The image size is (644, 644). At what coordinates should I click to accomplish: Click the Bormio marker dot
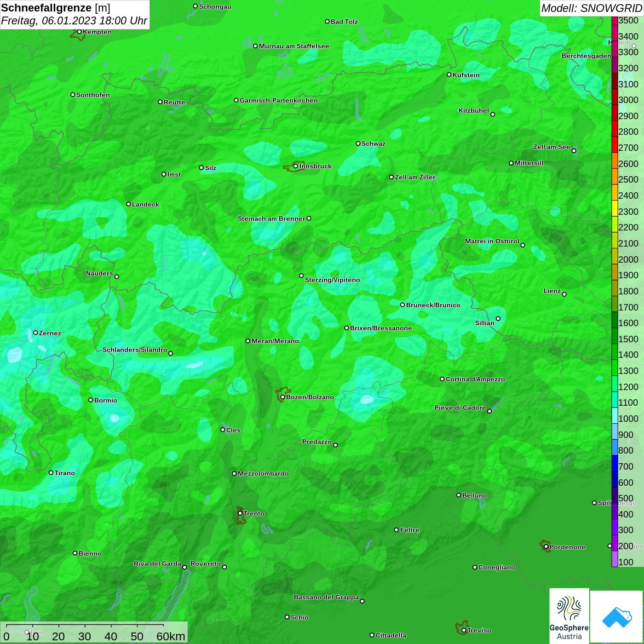point(91,400)
